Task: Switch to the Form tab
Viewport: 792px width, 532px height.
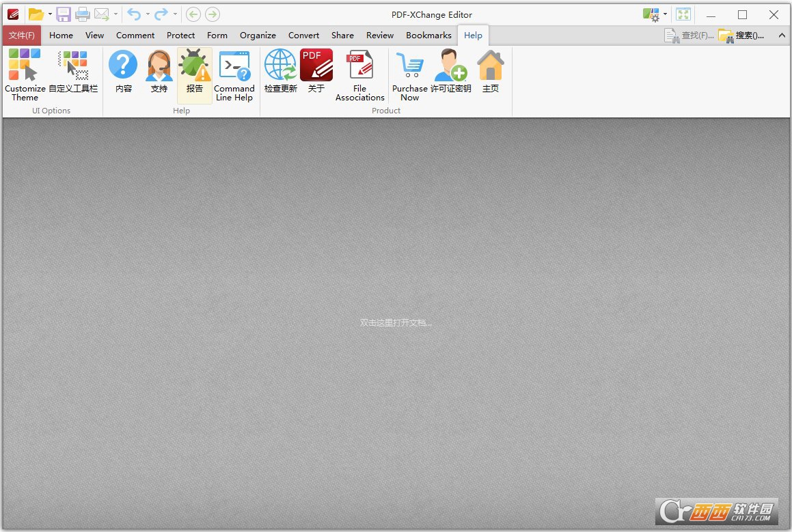Action: [217, 36]
